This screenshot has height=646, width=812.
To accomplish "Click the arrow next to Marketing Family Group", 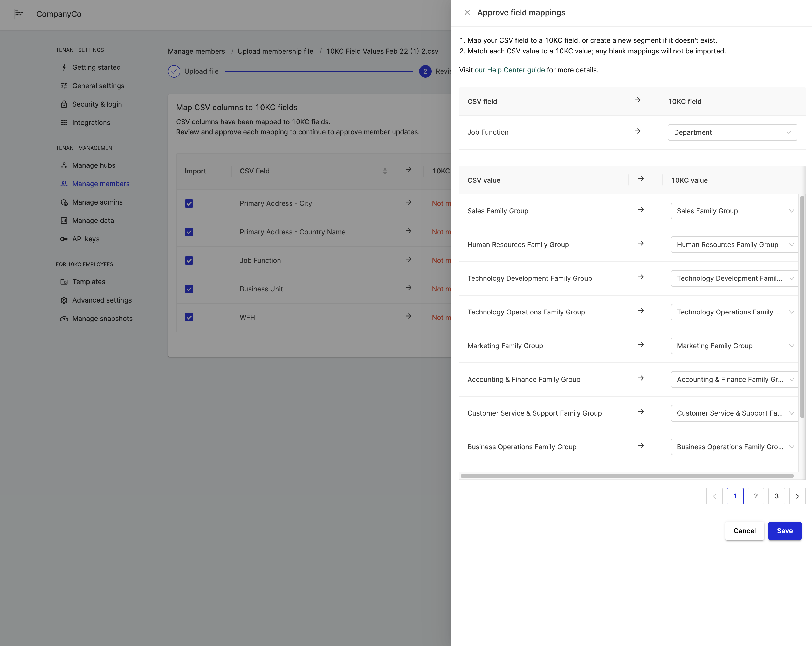I will (x=641, y=344).
